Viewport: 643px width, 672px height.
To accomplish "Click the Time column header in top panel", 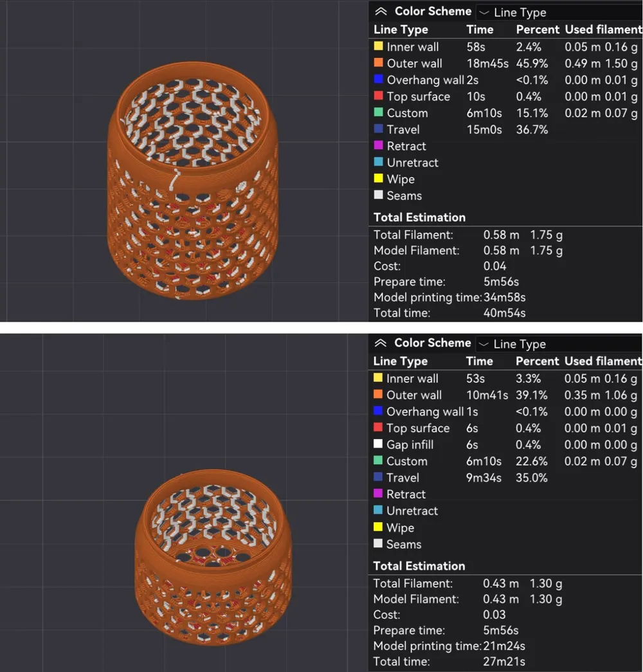I will pos(480,30).
